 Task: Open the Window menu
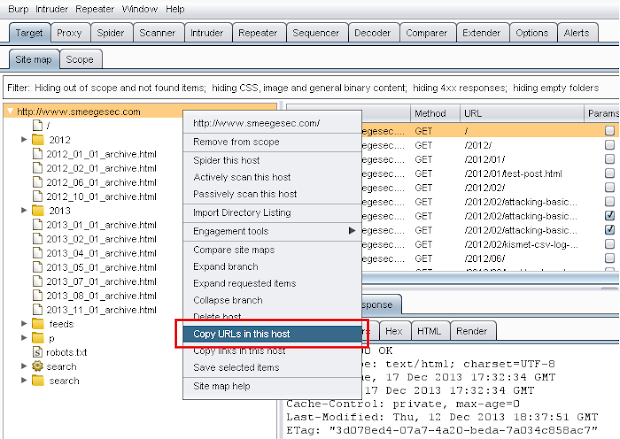coord(140,9)
